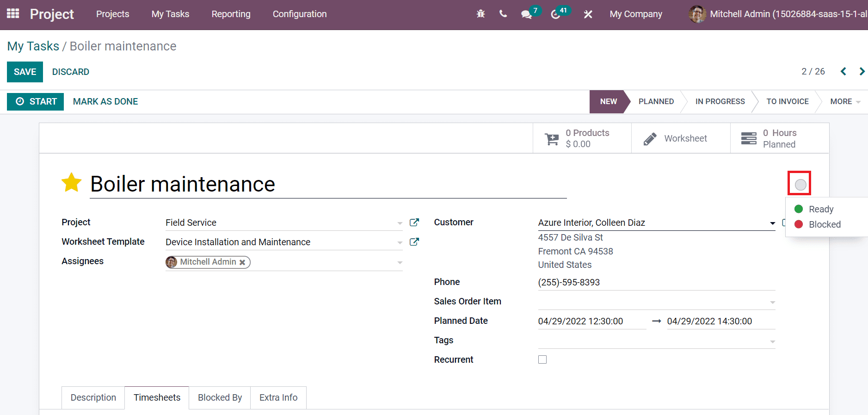Go to next record arrow
The height and width of the screenshot is (415, 868).
click(x=862, y=71)
